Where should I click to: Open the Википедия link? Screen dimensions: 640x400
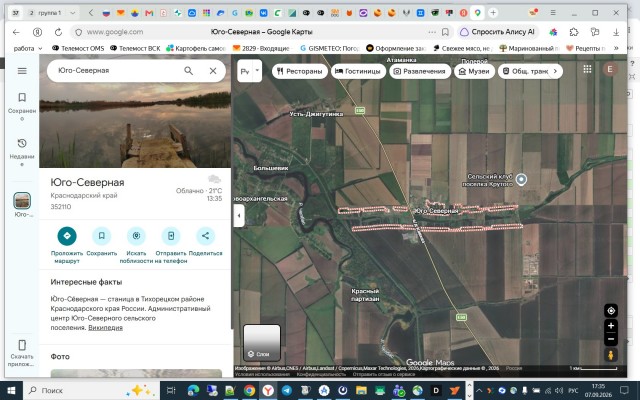click(x=105, y=328)
